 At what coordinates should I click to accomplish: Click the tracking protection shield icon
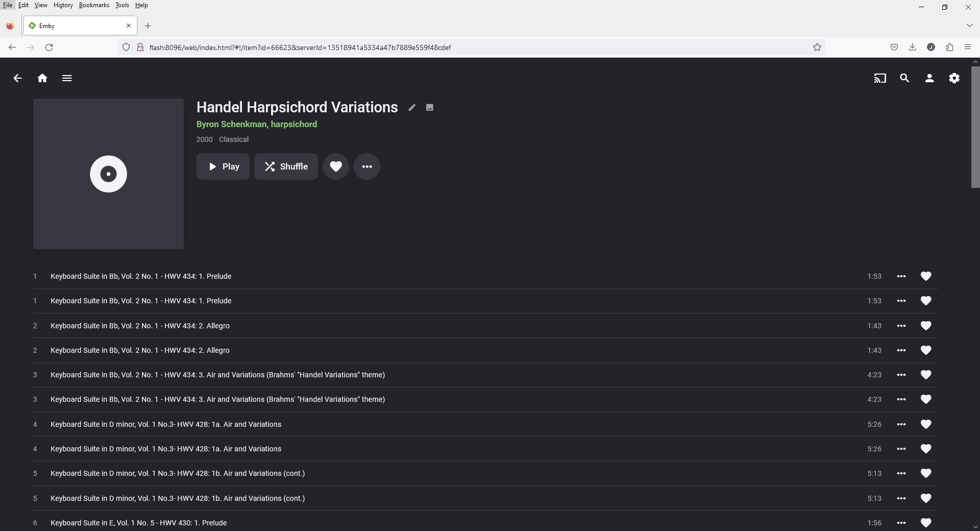126,47
